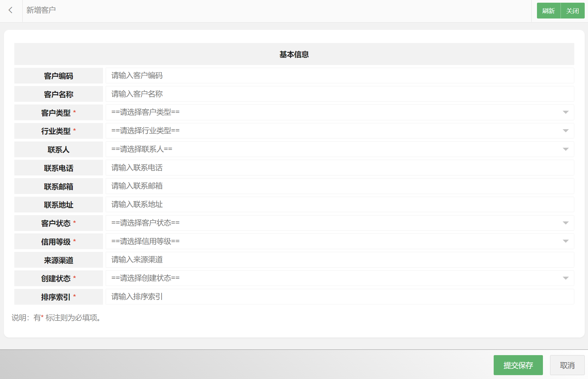Viewport: 588px width, 379px height.
Task: Focus the 客户编码 input field
Action: click(x=339, y=76)
